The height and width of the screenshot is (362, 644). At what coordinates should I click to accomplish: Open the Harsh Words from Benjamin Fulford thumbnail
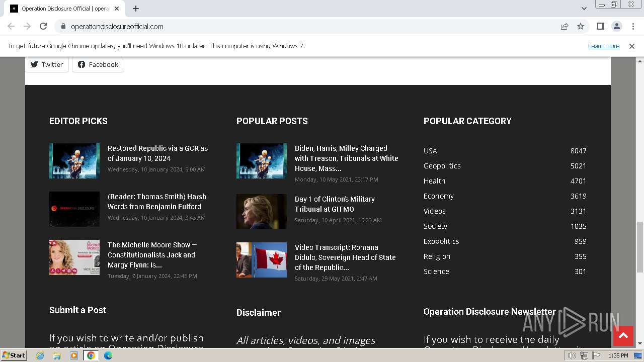pos(74,209)
